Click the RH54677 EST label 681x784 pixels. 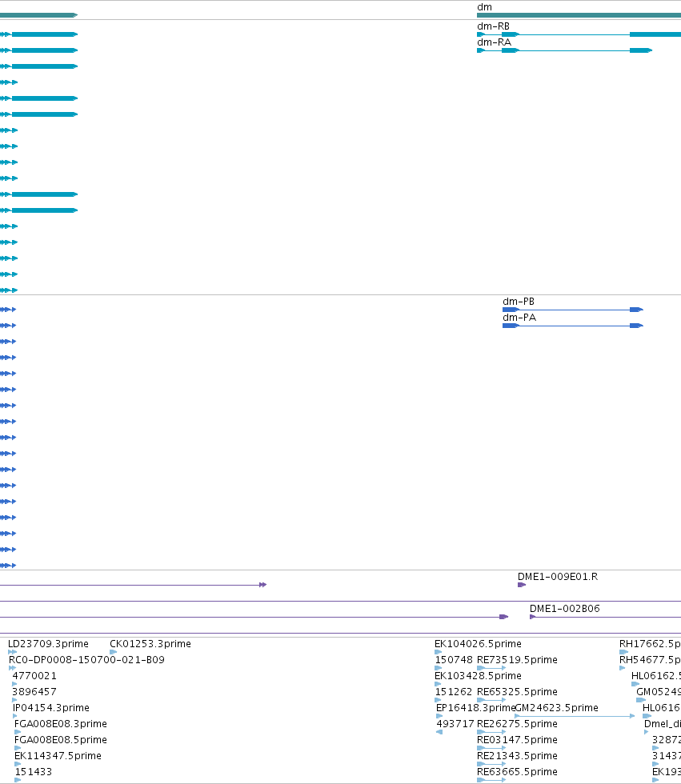coord(650,659)
